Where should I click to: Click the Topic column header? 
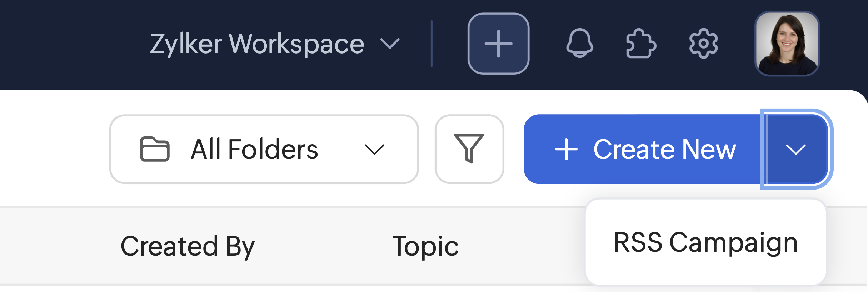425,246
